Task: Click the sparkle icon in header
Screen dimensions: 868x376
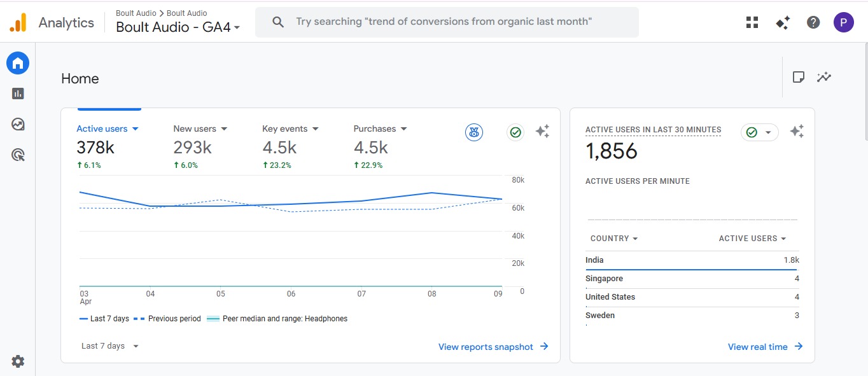Action: coord(783,23)
